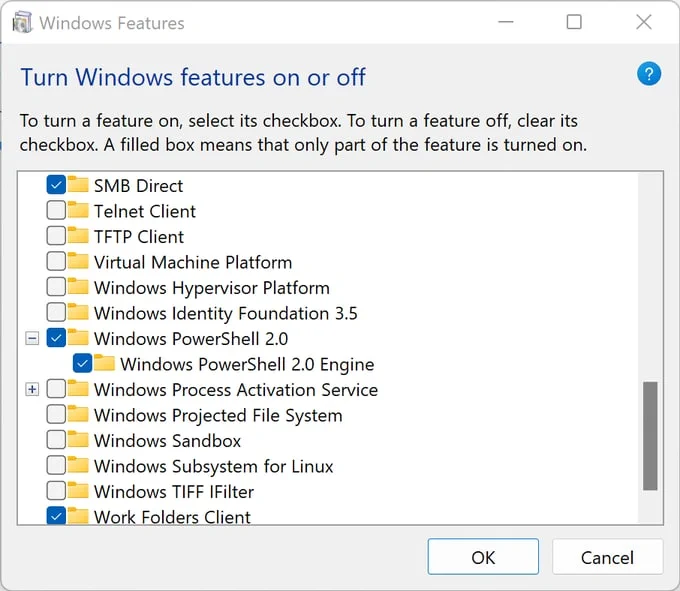The width and height of the screenshot is (680, 591).
Task: Click the Windows Projected File System folder icon
Action: [78, 414]
